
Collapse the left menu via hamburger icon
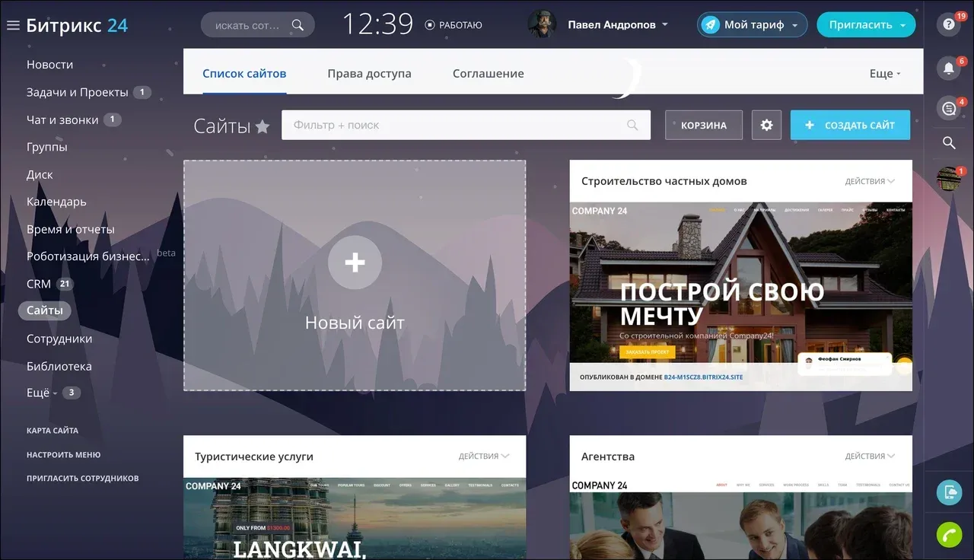(13, 25)
